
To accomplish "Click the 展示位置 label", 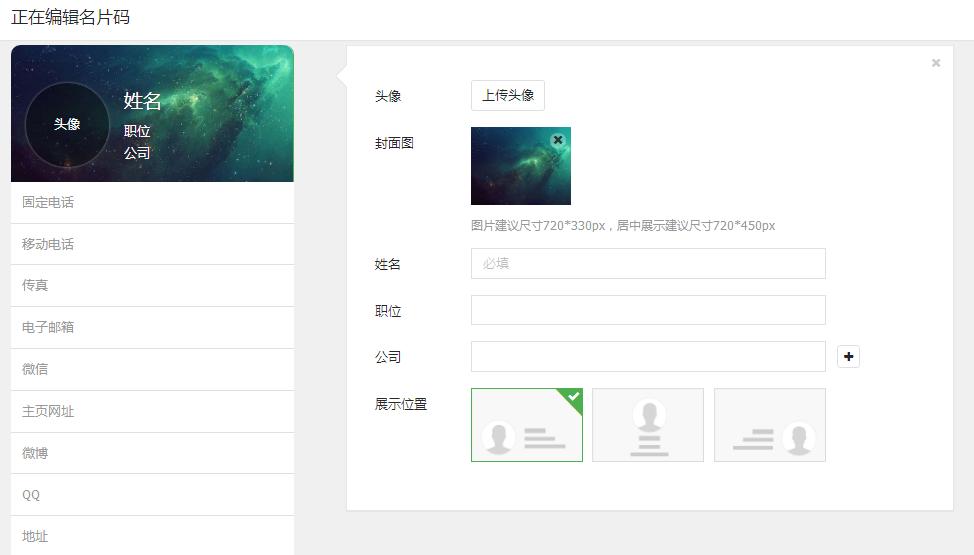I will tap(401, 404).
